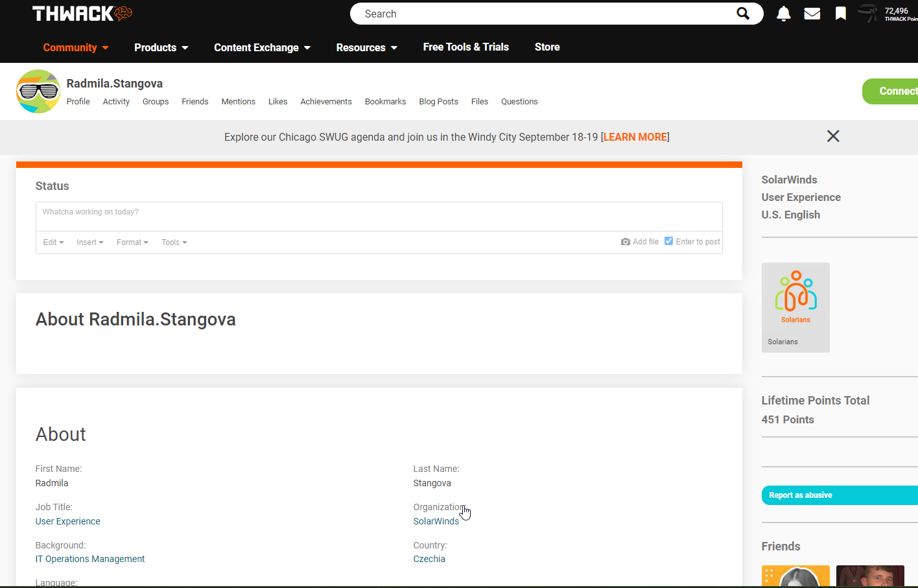
Task: Open the Tools dropdown in editor
Action: pos(174,242)
